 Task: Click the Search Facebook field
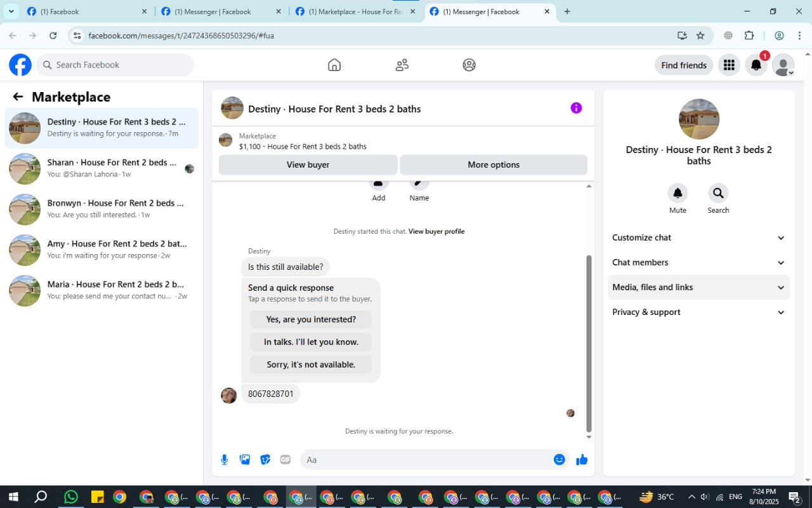click(x=115, y=65)
